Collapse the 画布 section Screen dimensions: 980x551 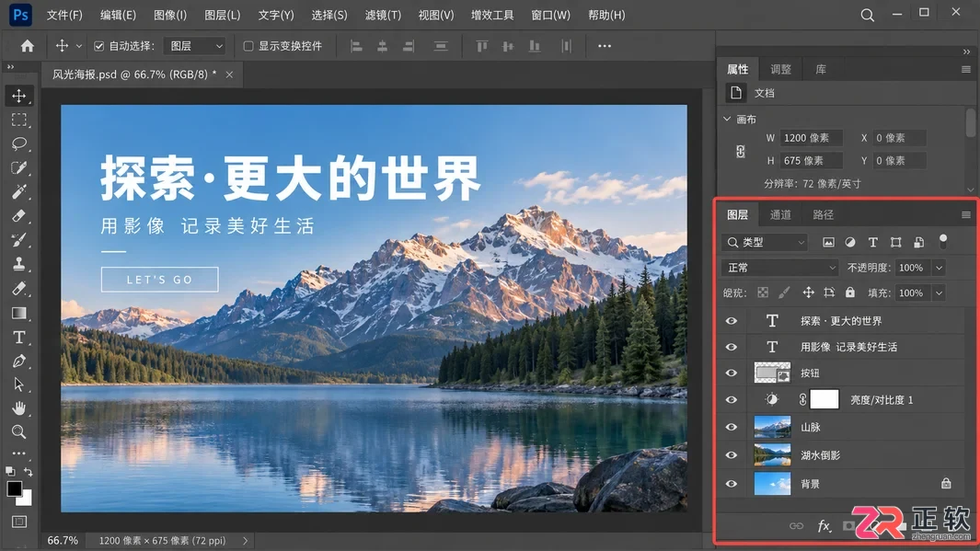tap(727, 119)
